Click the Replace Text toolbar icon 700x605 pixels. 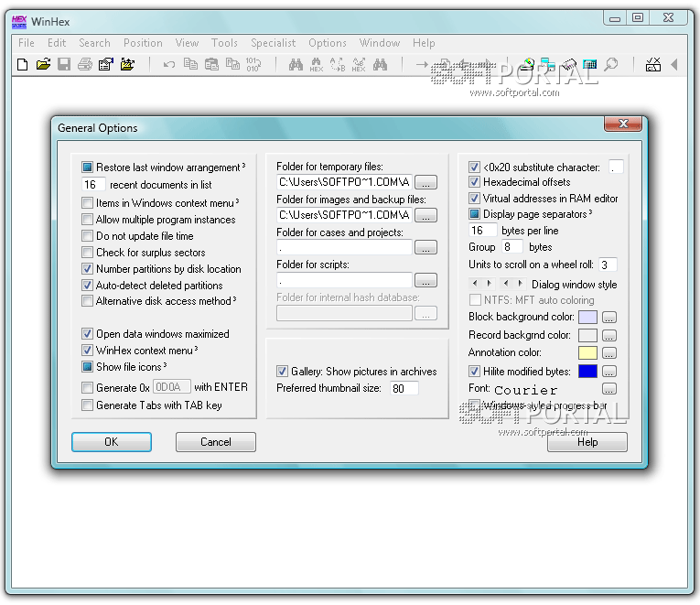(x=338, y=65)
